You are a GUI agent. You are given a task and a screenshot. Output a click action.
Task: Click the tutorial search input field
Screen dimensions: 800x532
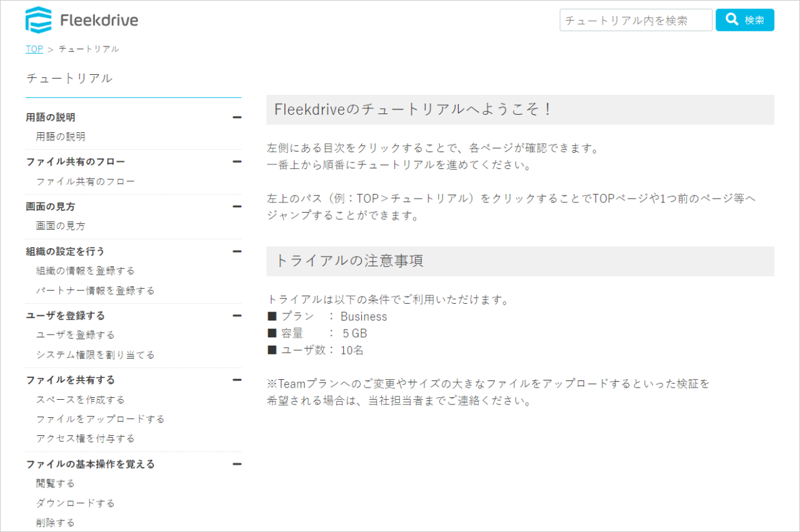635,20
